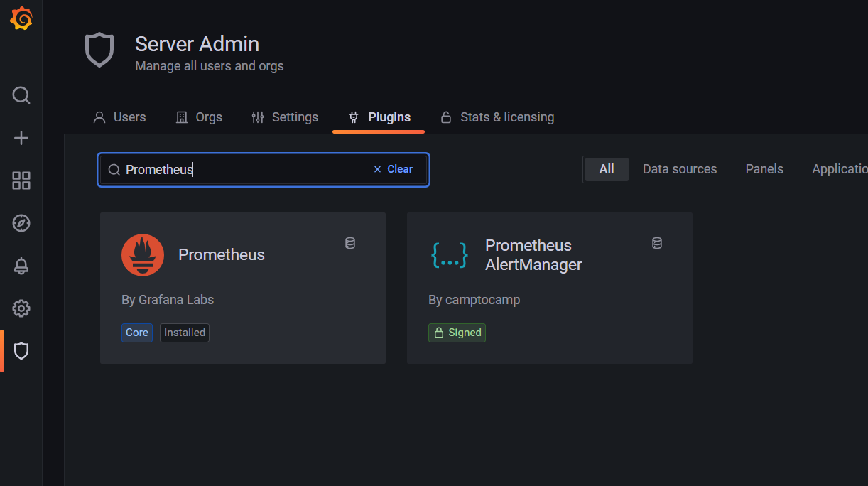868x486 pixels.
Task: Select the Plugins tab
Action: tap(379, 117)
